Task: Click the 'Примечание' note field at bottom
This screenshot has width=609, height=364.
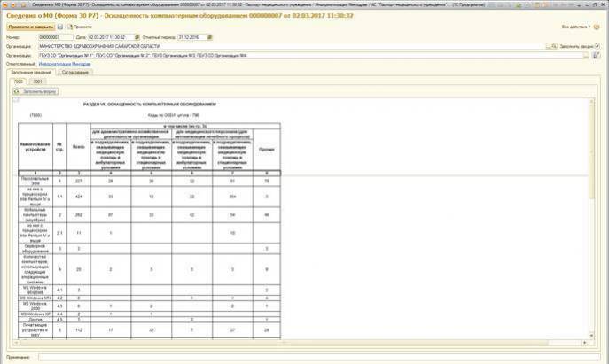Action: tap(319, 356)
